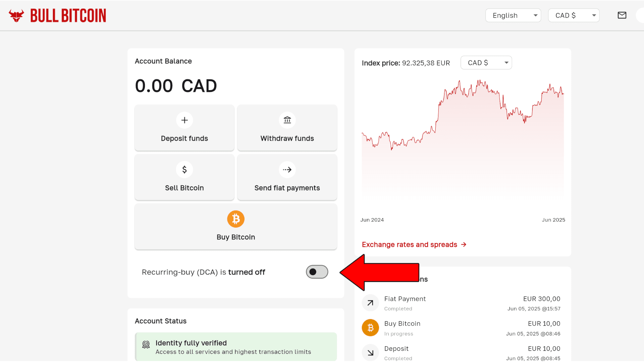The image size is (644, 362).
Task: Click the Index price 92.325,38 EUR value
Action: click(x=426, y=63)
